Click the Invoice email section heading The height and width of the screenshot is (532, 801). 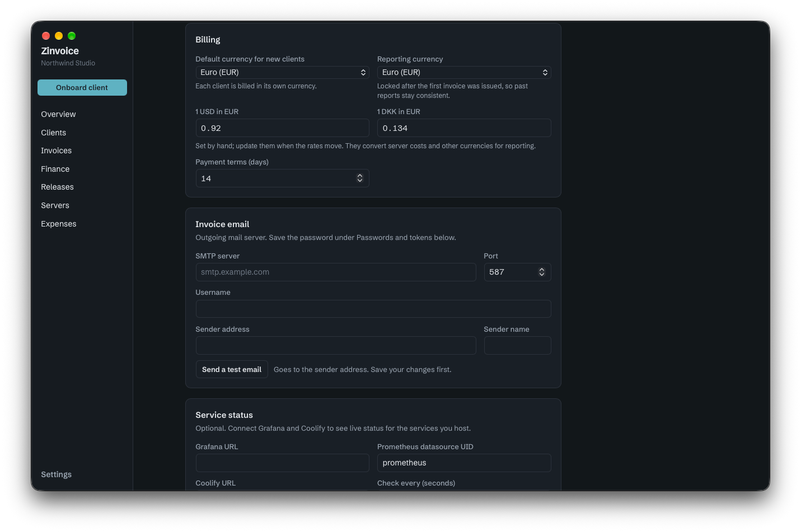pos(222,224)
